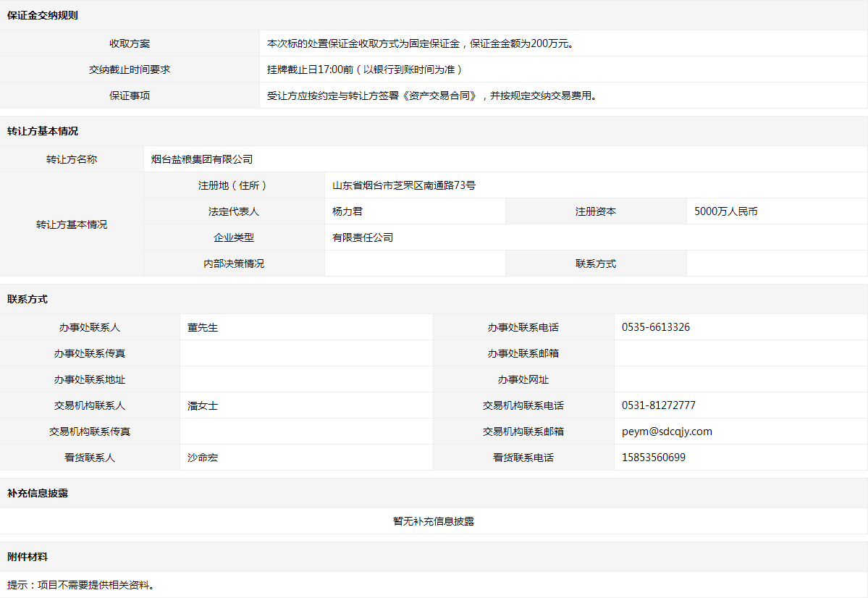Click the 法定代表人 label
Image resolution: width=868 pixels, height=598 pixels.
(x=234, y=211)
